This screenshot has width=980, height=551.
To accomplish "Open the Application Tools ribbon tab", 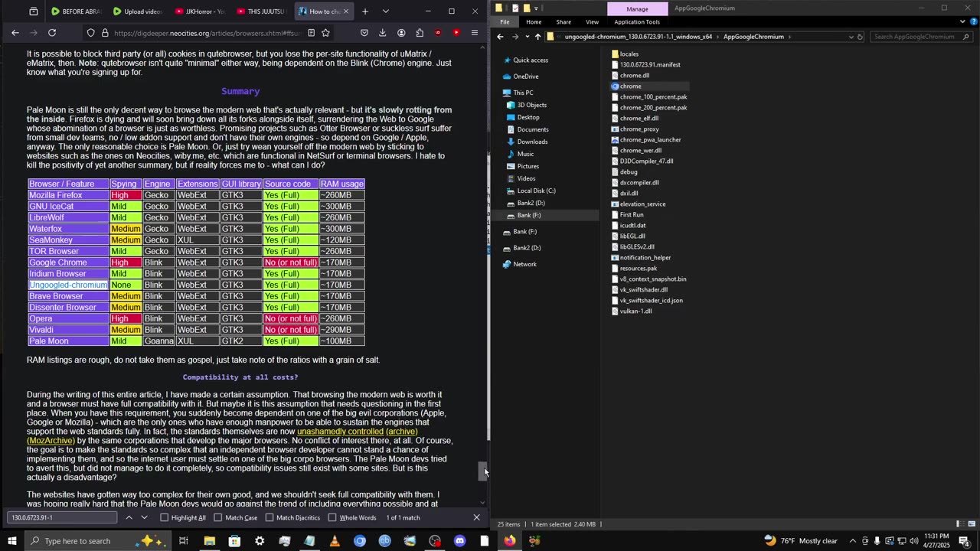I will point(637,21).
